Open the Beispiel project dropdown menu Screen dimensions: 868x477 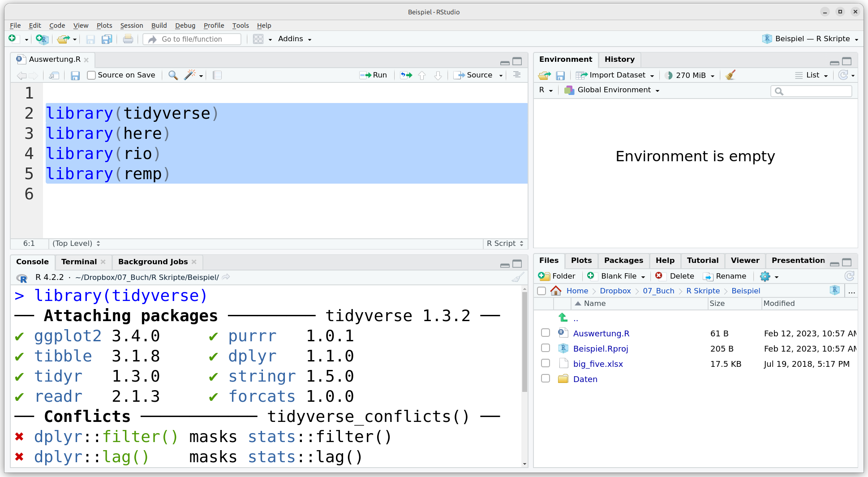[810, 39]
